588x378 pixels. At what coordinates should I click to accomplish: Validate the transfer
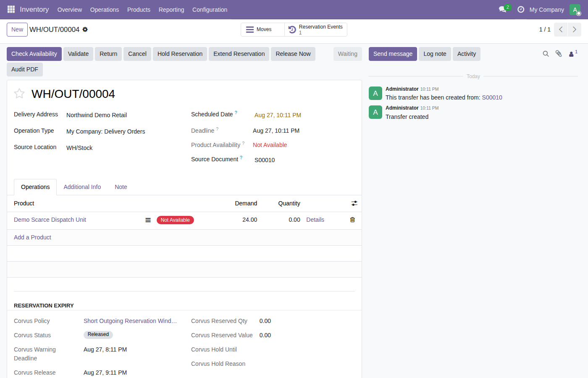tap(78, 54)
